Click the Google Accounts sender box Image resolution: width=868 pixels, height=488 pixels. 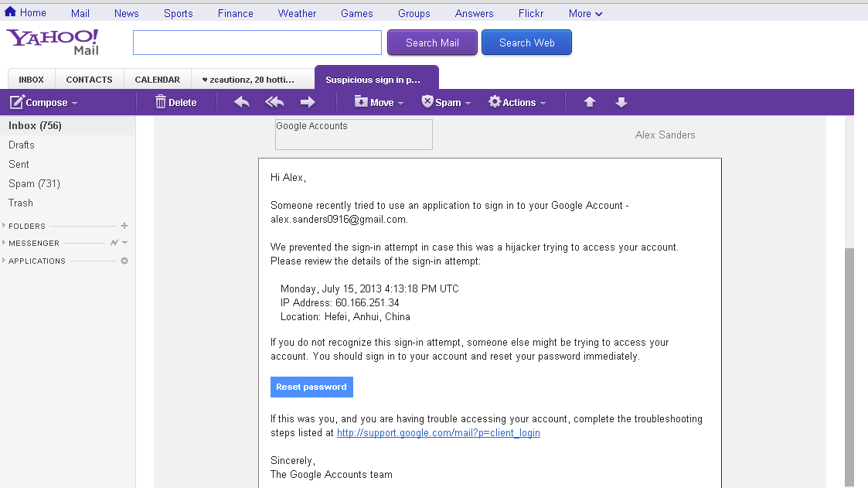354,135
